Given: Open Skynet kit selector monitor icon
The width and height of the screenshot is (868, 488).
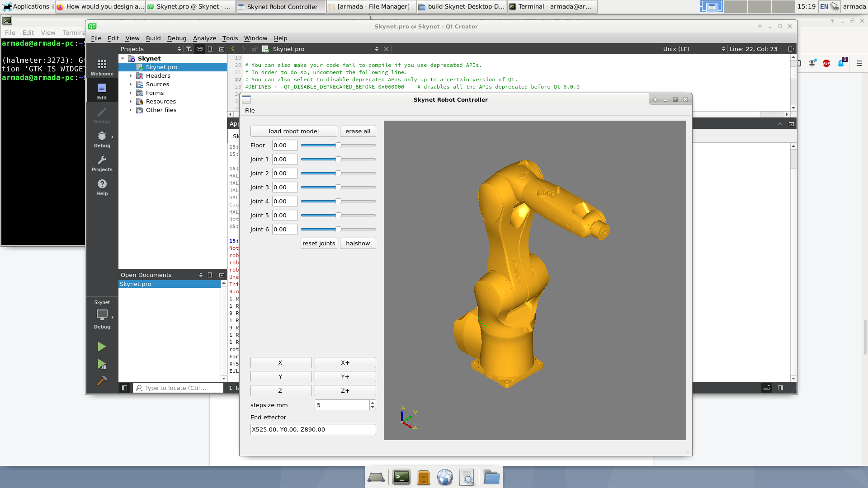Looking at the screenshot, I should tap(102, 315).
